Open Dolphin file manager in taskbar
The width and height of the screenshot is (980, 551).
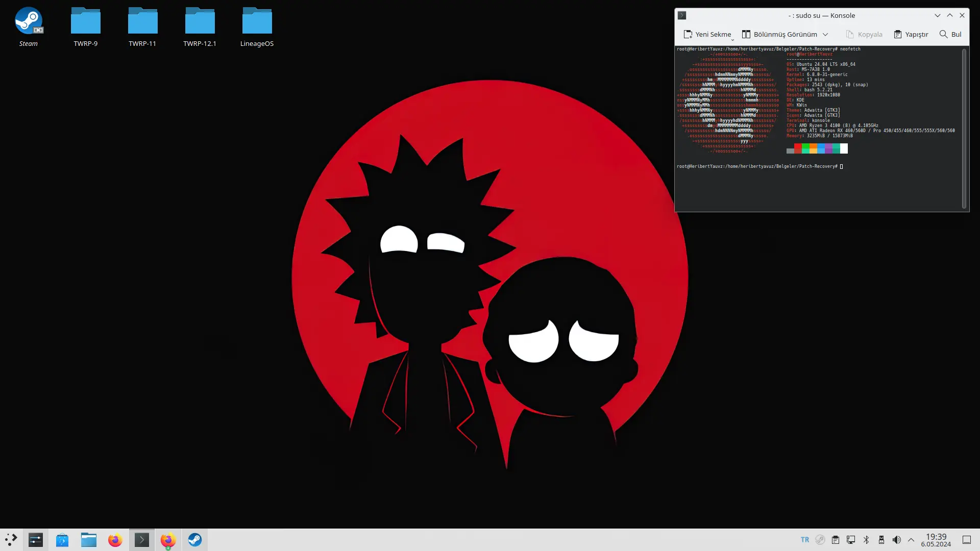click(89, 540)
